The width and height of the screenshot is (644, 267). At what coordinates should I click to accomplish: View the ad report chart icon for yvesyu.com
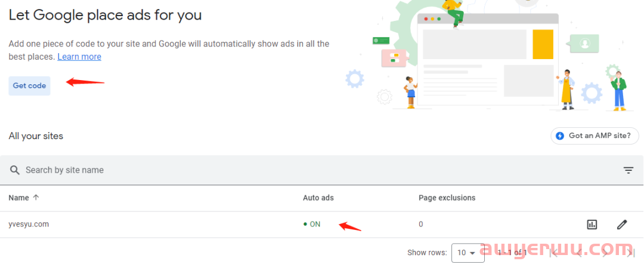592,225
